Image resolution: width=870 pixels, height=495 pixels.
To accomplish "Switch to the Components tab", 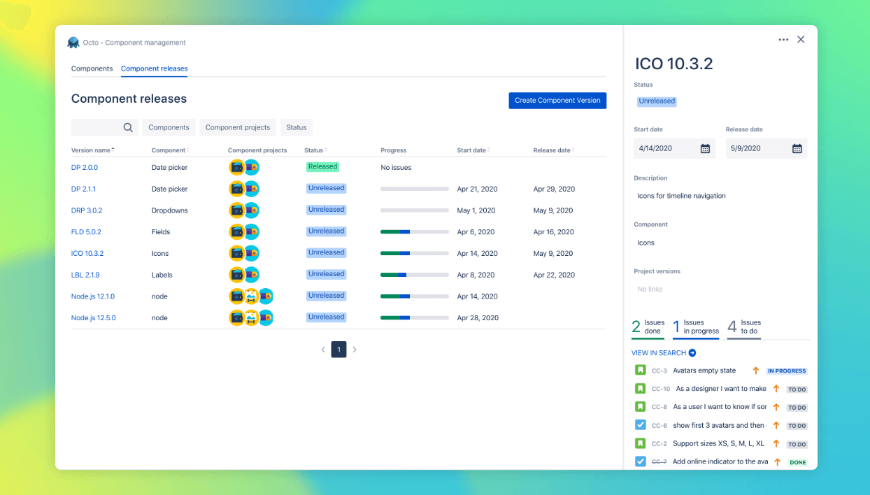I will (92, 69).
